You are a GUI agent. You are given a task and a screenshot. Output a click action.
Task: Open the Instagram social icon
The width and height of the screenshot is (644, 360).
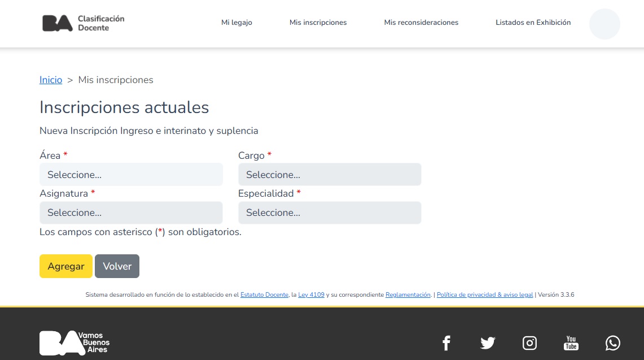pyautogui.click(x=529, y=343)
